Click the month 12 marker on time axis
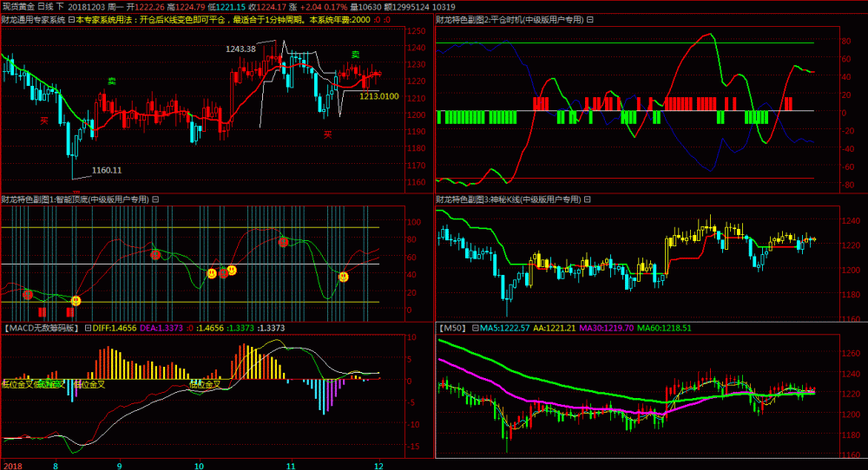Screen dimensions: 868x470 coord(378,466)
